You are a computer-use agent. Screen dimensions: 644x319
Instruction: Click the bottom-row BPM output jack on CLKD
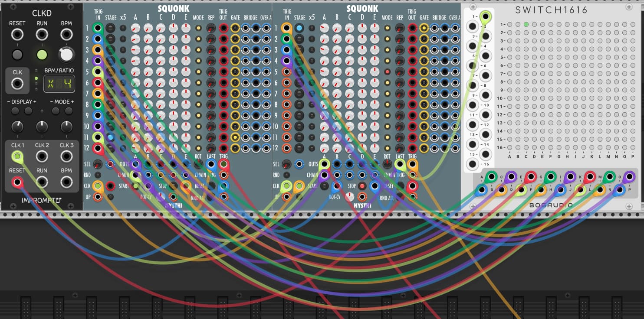[66, 182]
